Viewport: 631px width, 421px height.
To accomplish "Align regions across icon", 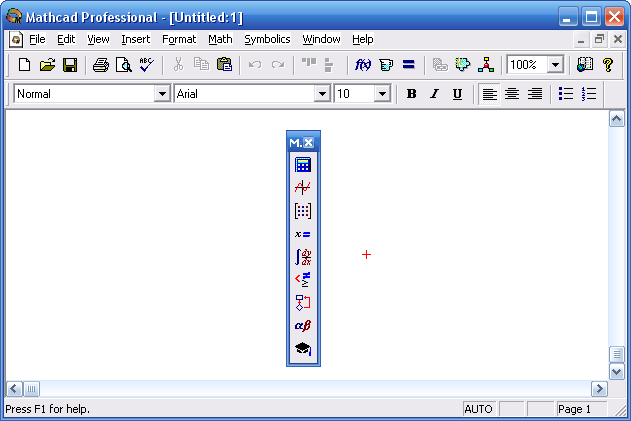I will click(309, 64).
